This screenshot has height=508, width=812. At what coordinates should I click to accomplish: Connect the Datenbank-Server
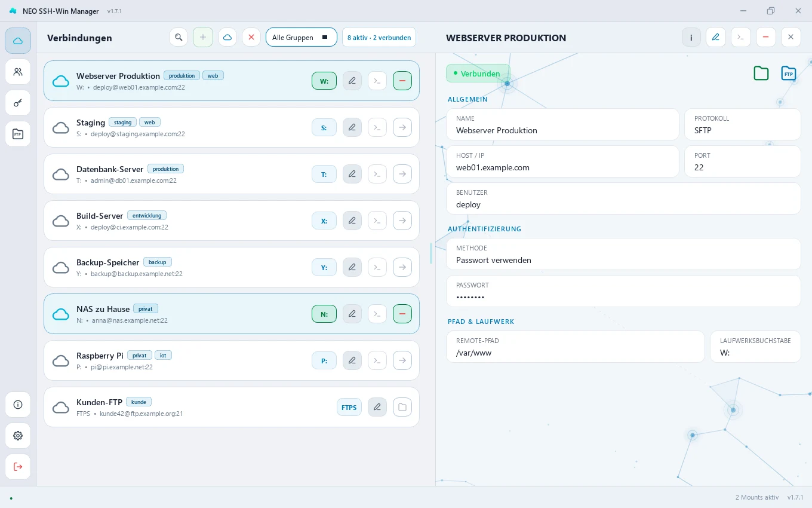click(x=402, y=174)
